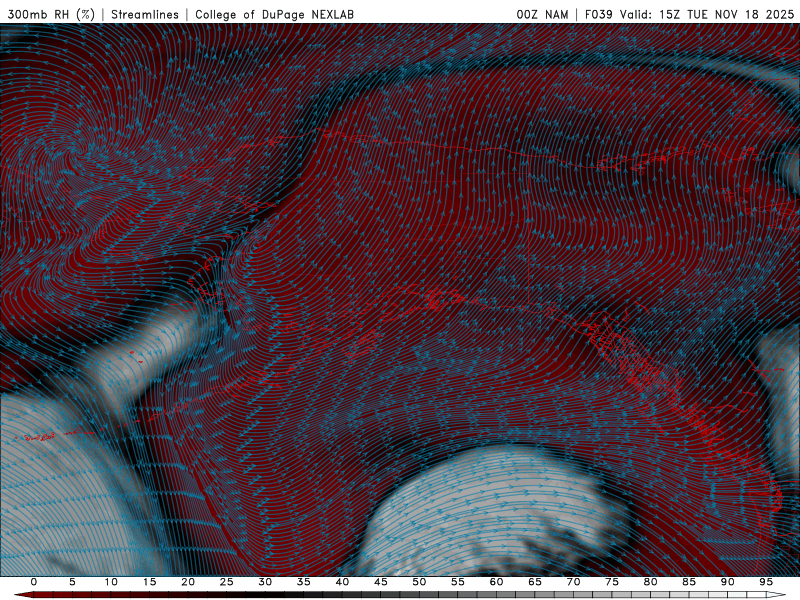Click the colorbar label "60"
Image resolution: width=800 pixels, height=600 pixels.
point(496,582)
